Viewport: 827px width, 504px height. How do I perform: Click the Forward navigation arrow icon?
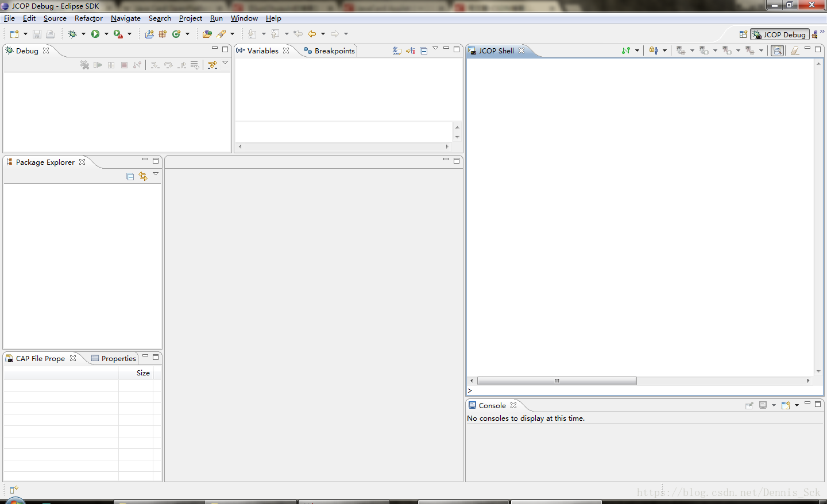[335, 34]
